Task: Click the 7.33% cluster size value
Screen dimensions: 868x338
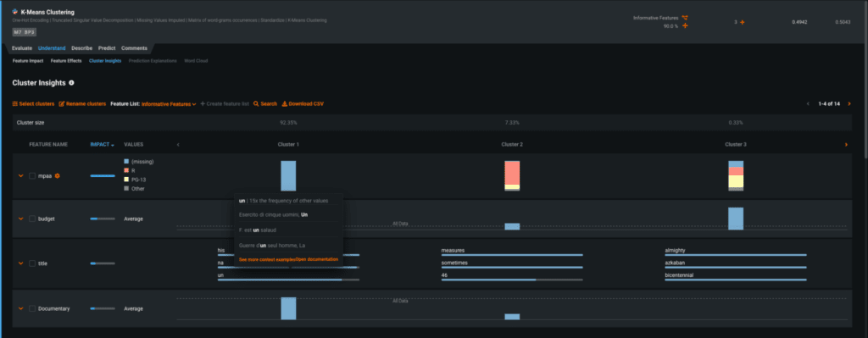Action: [x=512, y=122]
